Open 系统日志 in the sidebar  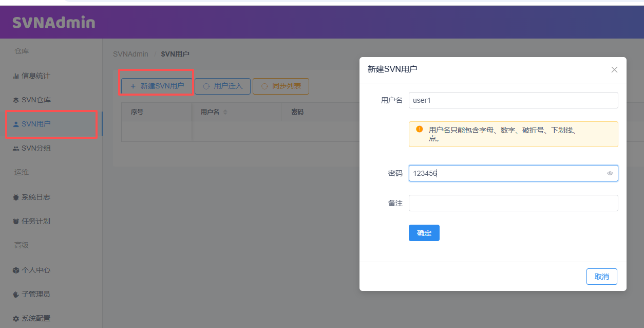click(x=31, y=197)
